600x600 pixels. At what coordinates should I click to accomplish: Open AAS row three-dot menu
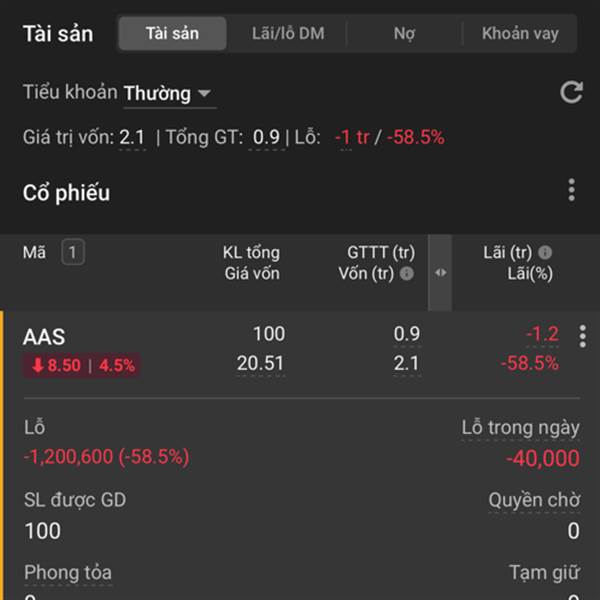pos(583,336)
